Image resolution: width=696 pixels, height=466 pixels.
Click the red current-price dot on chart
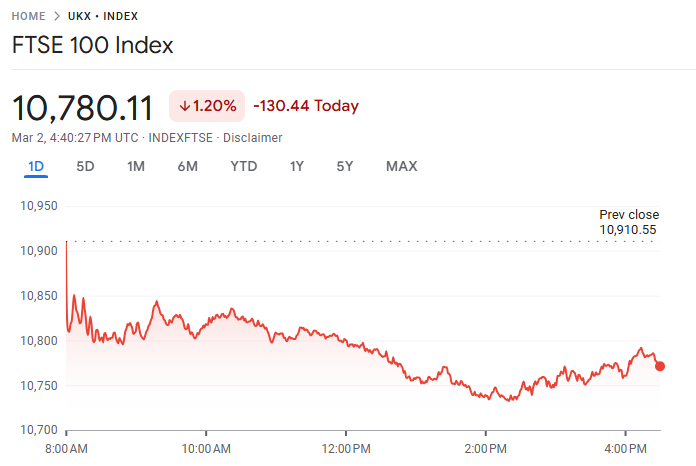[659, 366]
